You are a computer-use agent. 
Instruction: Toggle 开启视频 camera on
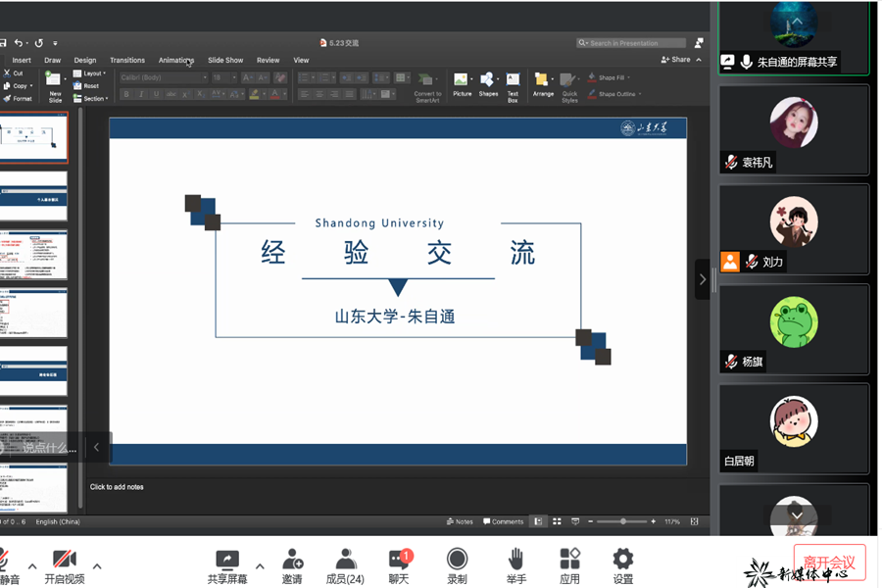(x=65, y=560)
